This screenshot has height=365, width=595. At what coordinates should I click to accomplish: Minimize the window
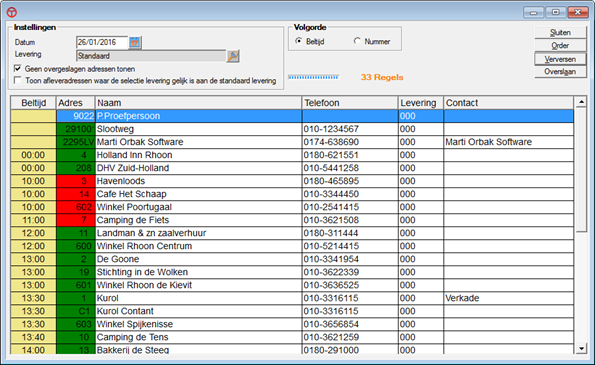(x=534, y=13)
